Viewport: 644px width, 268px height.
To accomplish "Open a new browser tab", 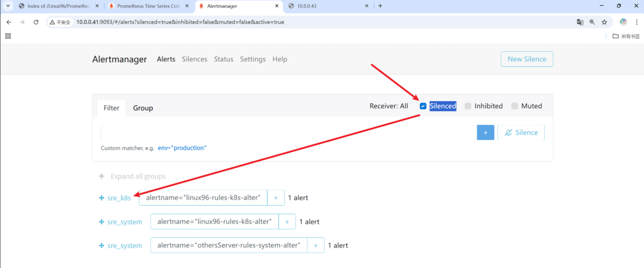I will [x=380, y=6].
